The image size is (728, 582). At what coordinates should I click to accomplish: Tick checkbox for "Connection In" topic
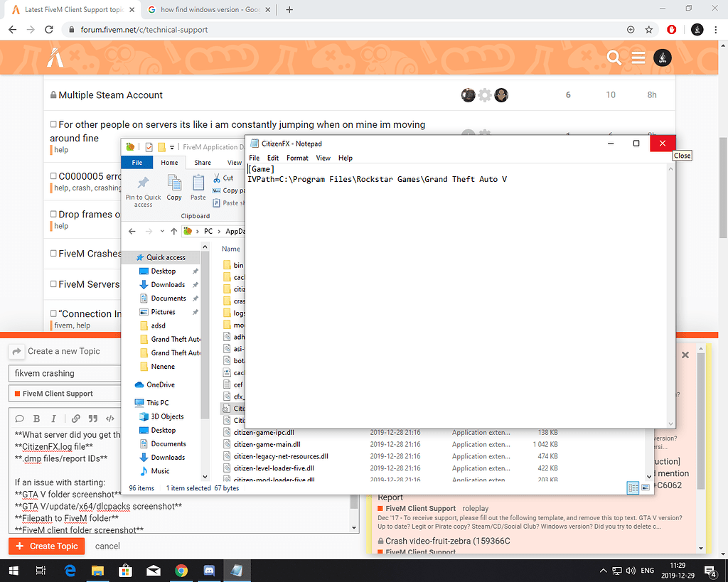53,314
